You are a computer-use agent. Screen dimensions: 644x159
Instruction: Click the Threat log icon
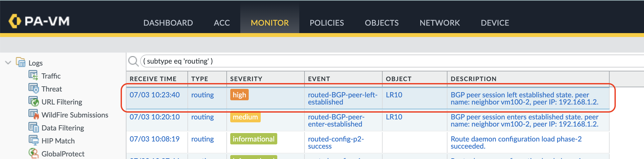(x=33, y=88)
